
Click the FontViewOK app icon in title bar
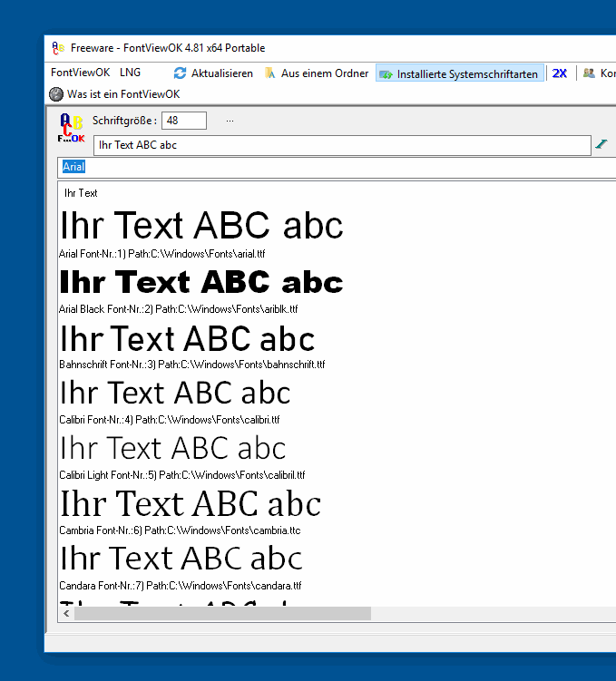coord(58,48)
